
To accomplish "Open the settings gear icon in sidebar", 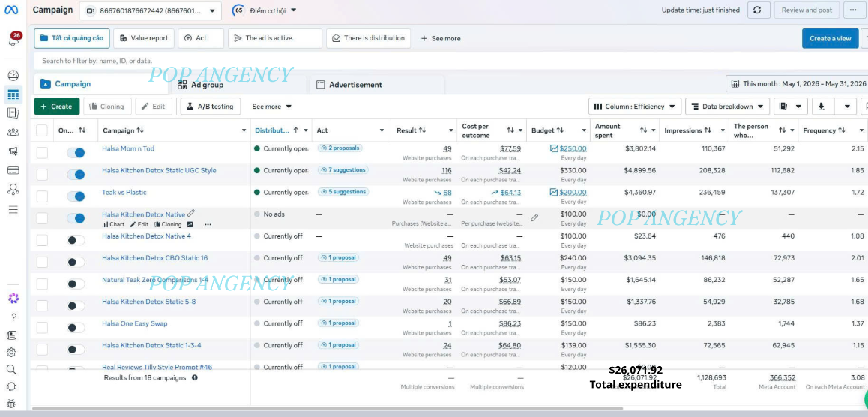I will click(12, 352).
